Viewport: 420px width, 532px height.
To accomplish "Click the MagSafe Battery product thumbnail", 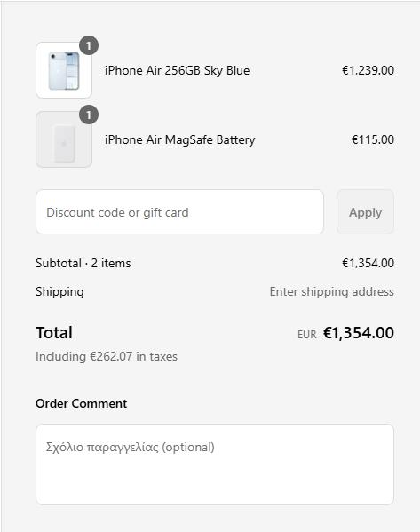I will pyautogui.click(x=64, y=139).
